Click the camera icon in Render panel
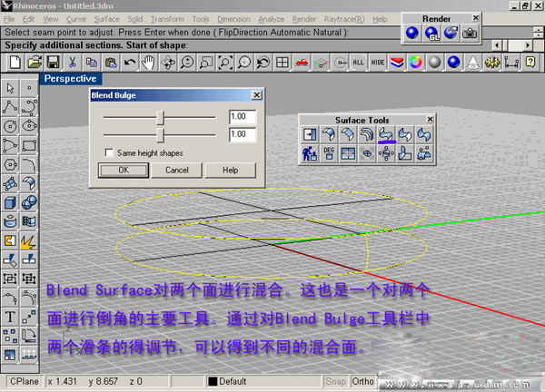 click(471, 33)
